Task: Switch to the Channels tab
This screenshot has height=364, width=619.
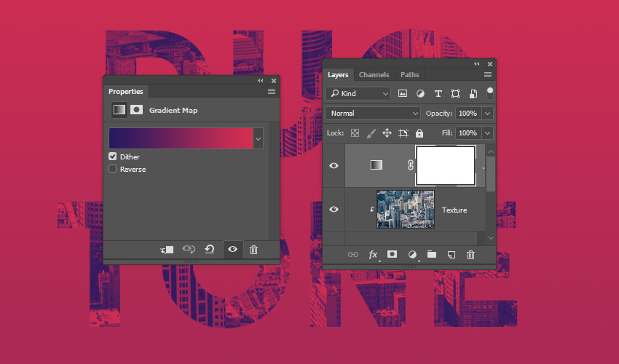Action: tap(374, 75)
